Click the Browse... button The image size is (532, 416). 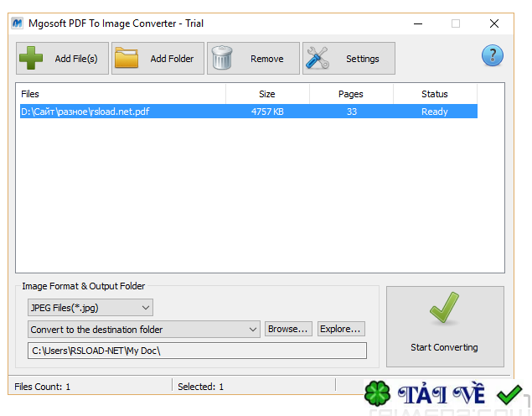coord(288,329)
